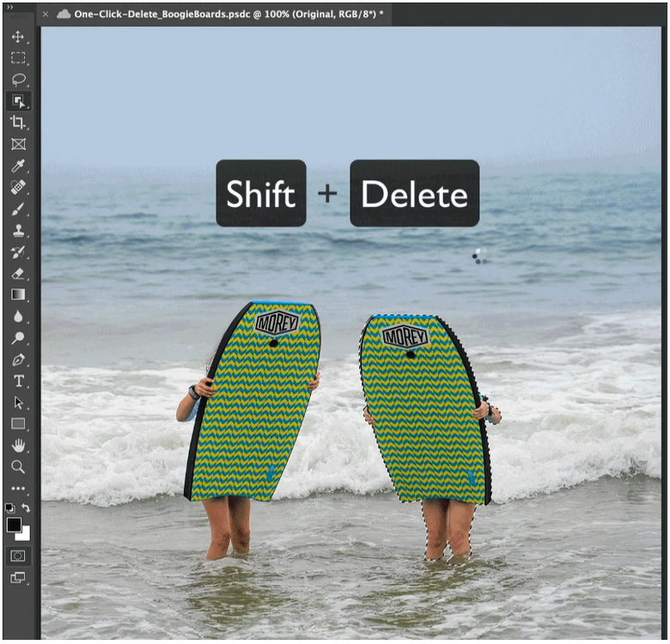670x644 pixels.
Task: Select the Crop tool
Action: coord(18,123)
